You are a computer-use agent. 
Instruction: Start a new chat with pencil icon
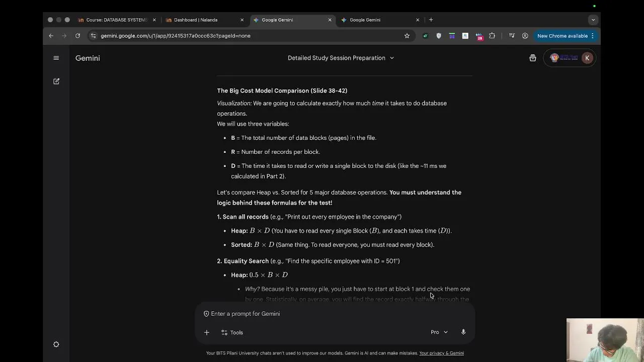click(x=56, y=81)
